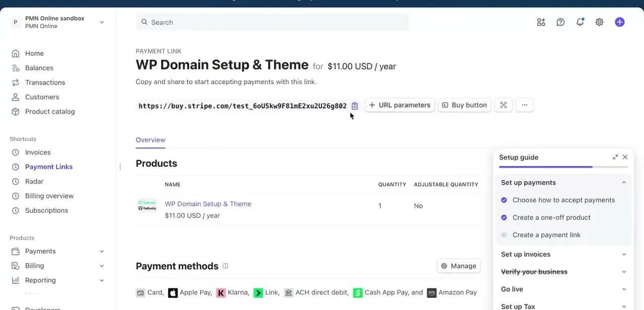Expand the Set up Tax section
The width and height of the screenshot is (644, 310).
tap(624, 306)
